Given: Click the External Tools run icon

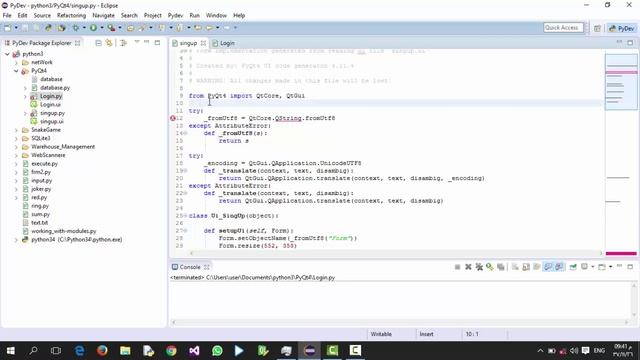Looking at the screenshot, I should pos(111,28).
